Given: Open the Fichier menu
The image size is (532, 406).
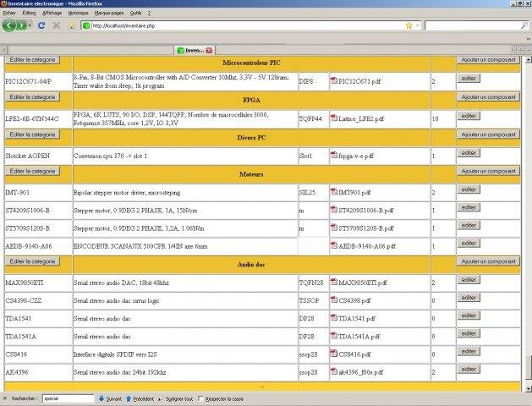Looking at the screenshot, I should click(x=9, y=13).
